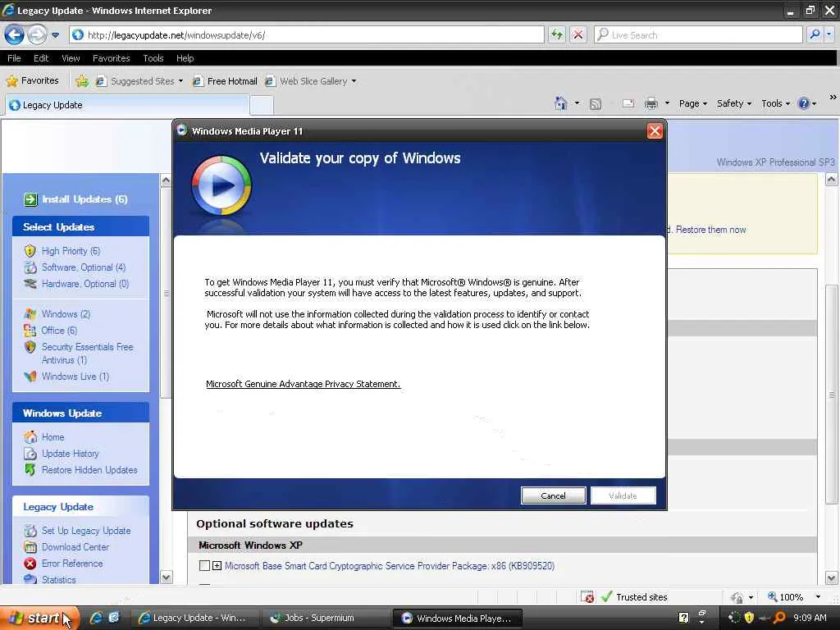
Task: Click the Favorites star button
Action: pyautogui.click(x=32, y=81)
